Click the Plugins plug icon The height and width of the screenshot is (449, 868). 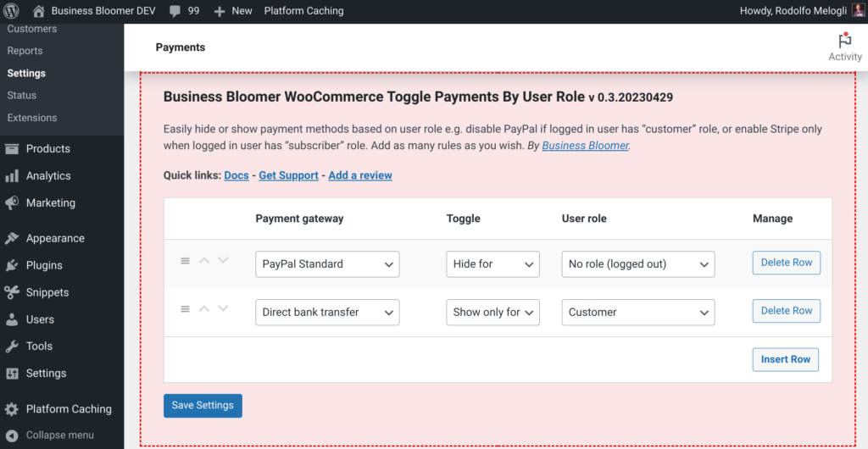[12, 265]
